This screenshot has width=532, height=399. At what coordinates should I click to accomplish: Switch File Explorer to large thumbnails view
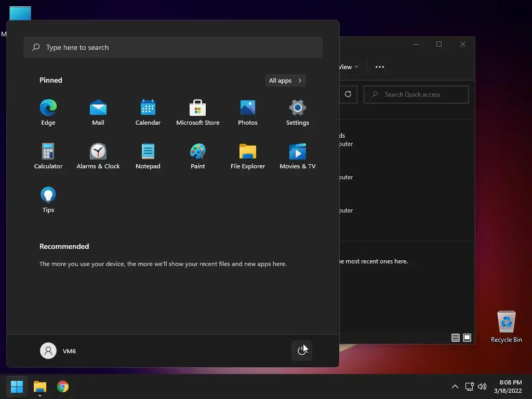(x=467, y=338)
